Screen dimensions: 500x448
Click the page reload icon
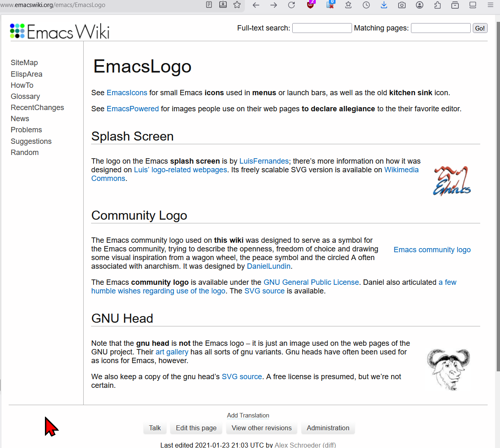click(x=291, y=5)
